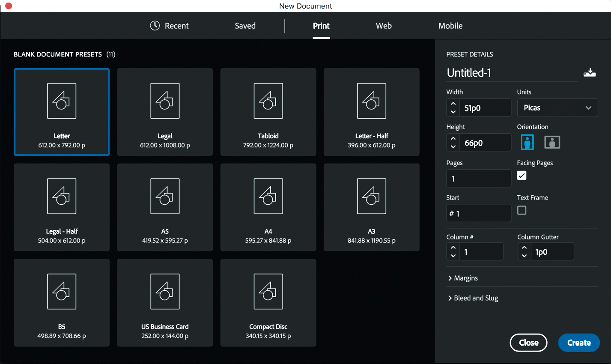Click the Create button
The height and width of the screenshot is (364, 611).
tap(578, 343)
